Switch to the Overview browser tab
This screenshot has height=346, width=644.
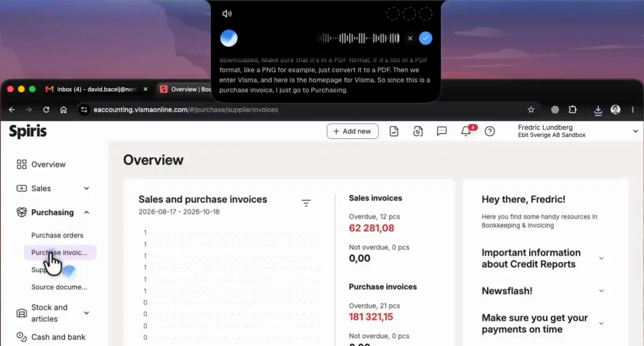coord(185,89)
